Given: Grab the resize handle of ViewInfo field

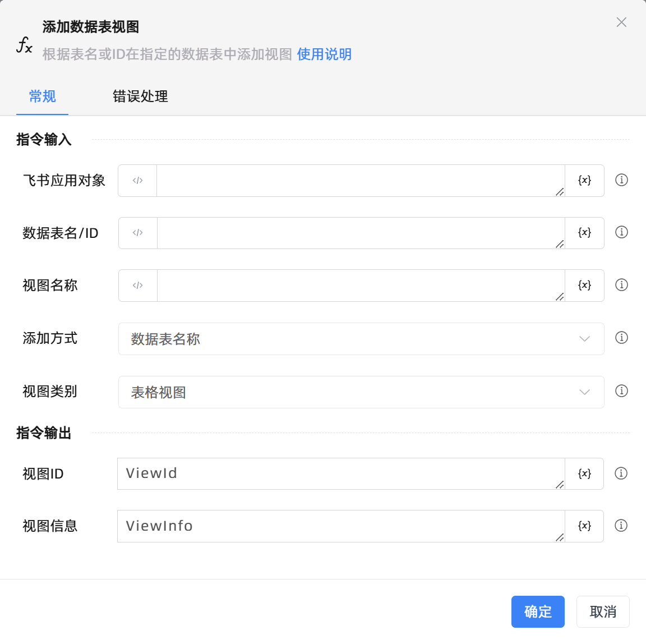Looking at the screenshot, I should [560, 537].
